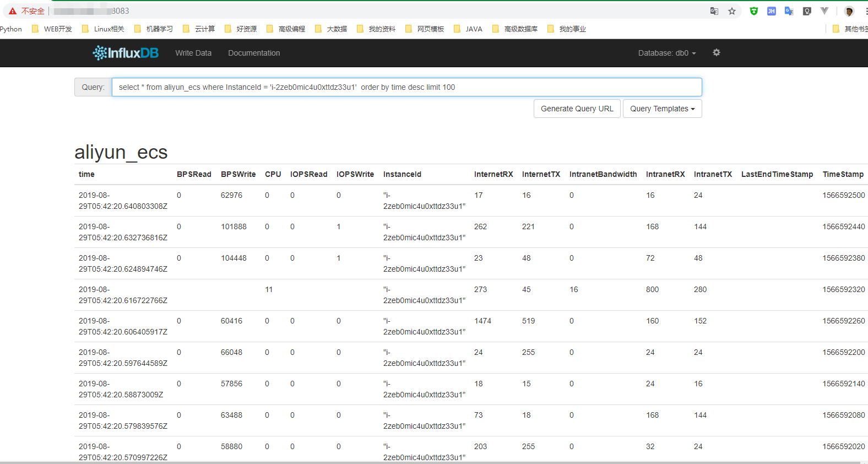Click the BPSRead column header
Screen dimensions: 868x464
pos(194,174)
